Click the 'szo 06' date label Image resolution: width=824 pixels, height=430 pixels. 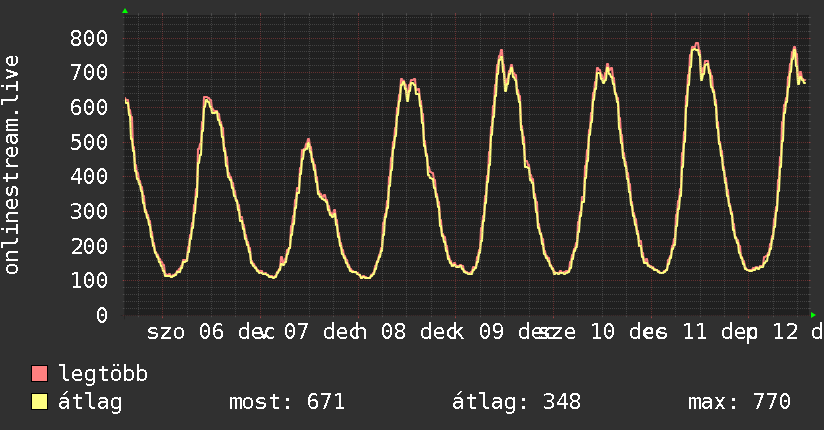185,332
